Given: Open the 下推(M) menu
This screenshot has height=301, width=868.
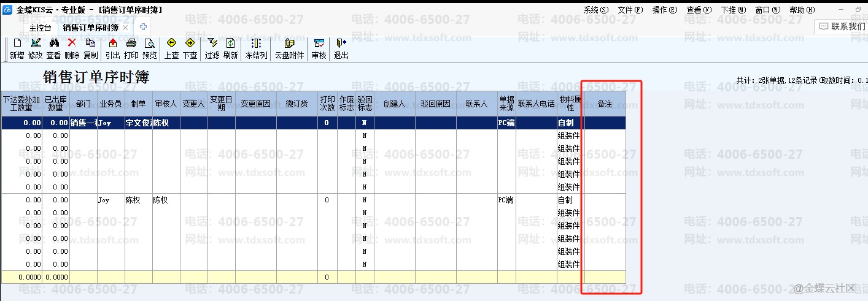Looking at the screenshot, I should pyautogui.click(x=734, y=10).
